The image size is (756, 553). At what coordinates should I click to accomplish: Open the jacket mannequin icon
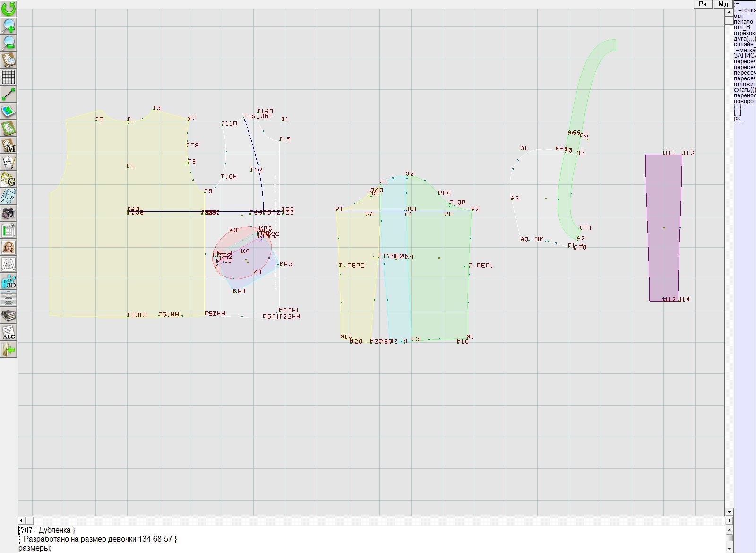[x=9, y=264]
